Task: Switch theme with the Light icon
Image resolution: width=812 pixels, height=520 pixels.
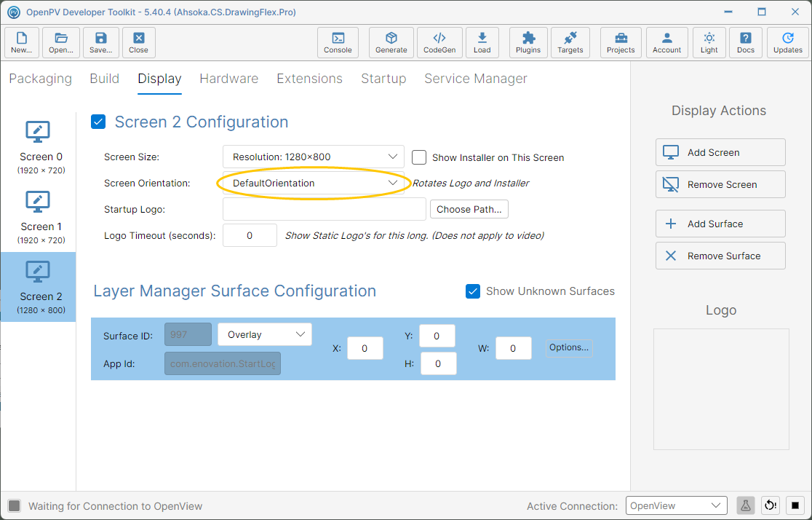Action: click(x=709, y=42)
